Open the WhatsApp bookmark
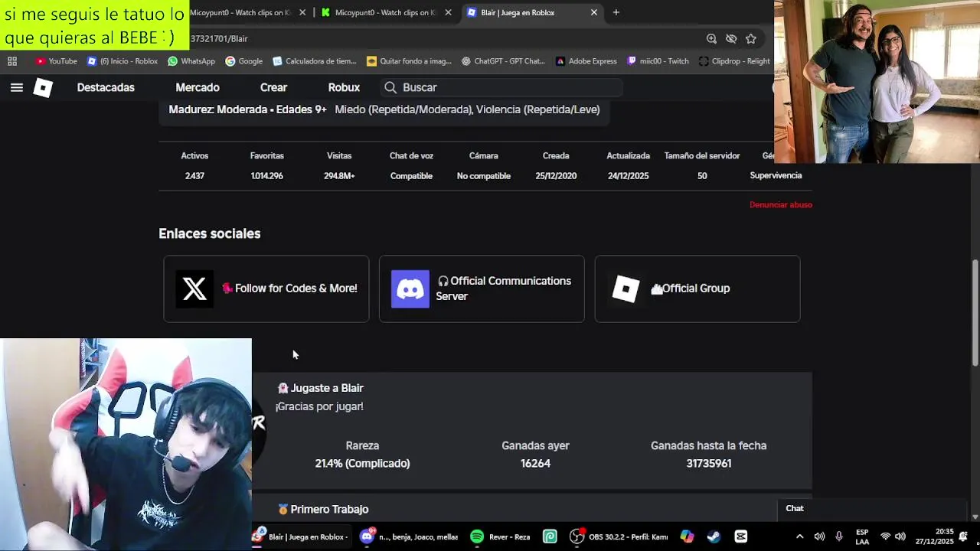This screenshot has height=551, width=980. pyautogui.click(x=191, y=61)
